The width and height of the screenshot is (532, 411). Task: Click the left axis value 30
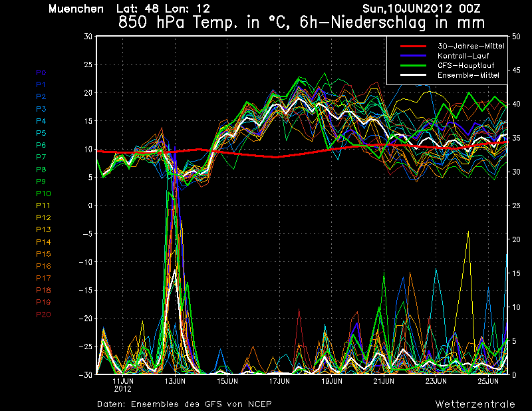pyautogui.click(x=88, y=37)
